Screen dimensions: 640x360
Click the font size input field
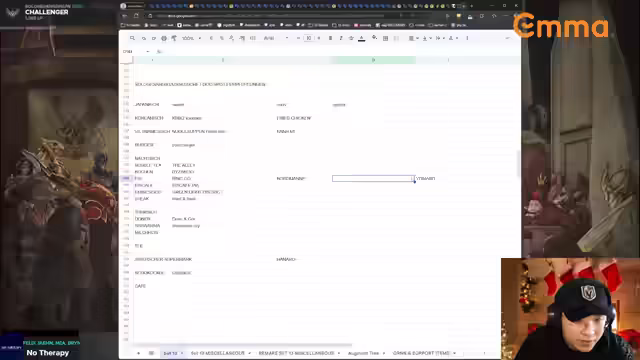[x=309, y=38]
